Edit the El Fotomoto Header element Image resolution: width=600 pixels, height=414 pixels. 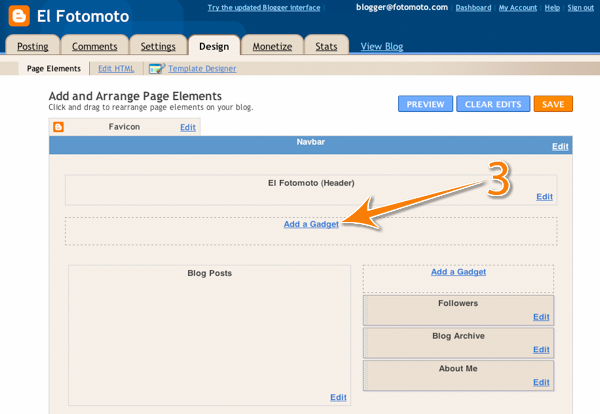pos(545,197)
